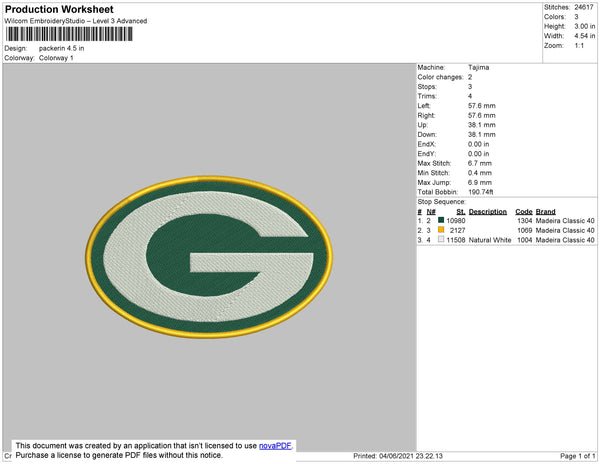
Task: Click the Page 1 of 1 indicator
Action: pos(577,456)
